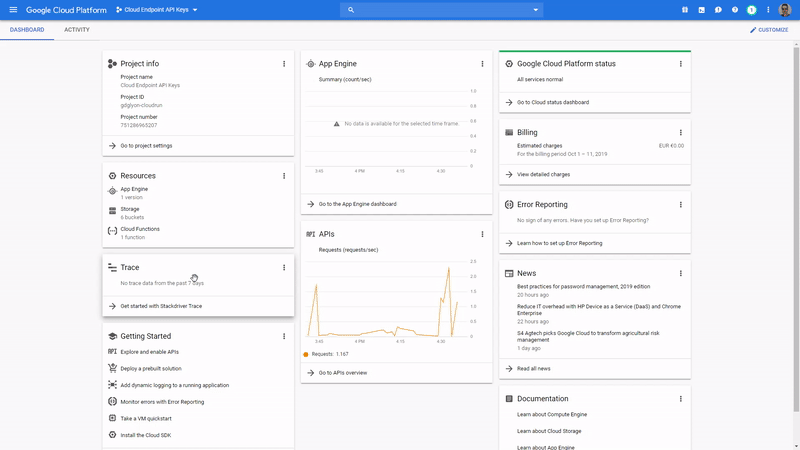Viewport: 800px width, 450px height.
Task: Click the Project info card icon
Action: click(x=112, y=64)
